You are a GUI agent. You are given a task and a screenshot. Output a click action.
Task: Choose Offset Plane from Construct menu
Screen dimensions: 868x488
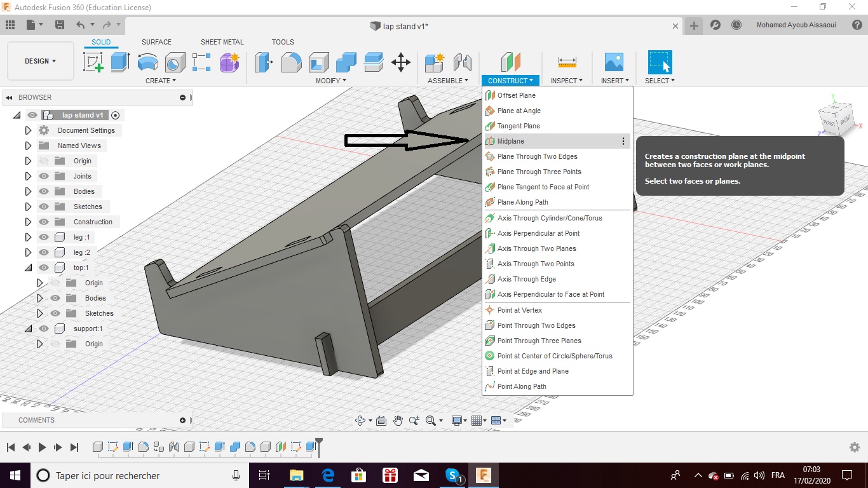(516, 95)
